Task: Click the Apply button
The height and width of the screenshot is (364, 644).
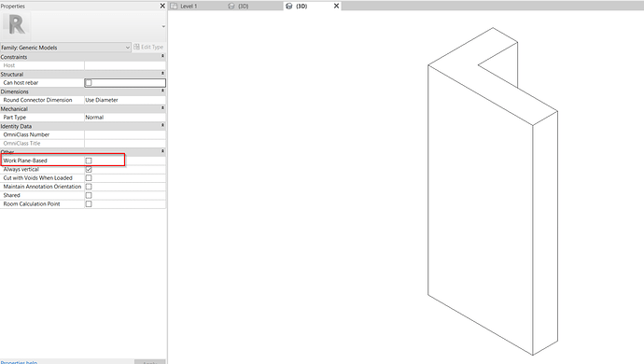Action: [x=150, y=362]
